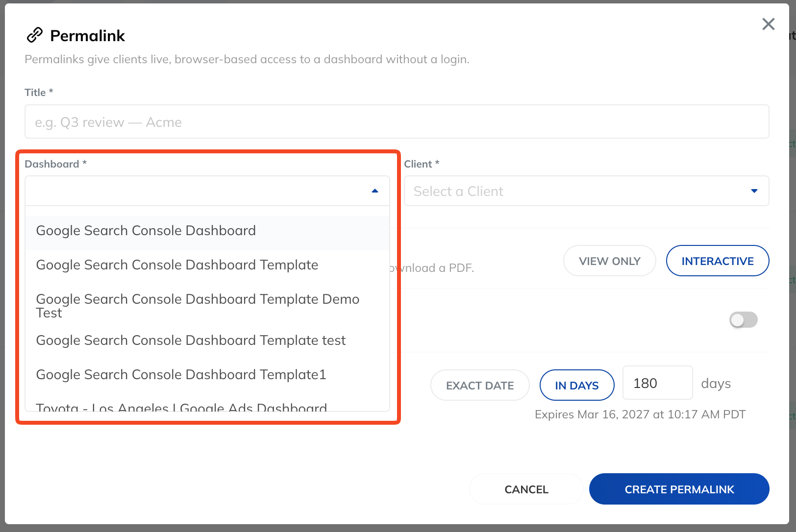Toggle the switch below the Interactive button
The width and height of the screenshot is (796, 532).
pyautogui.click(x=743, y=320)
